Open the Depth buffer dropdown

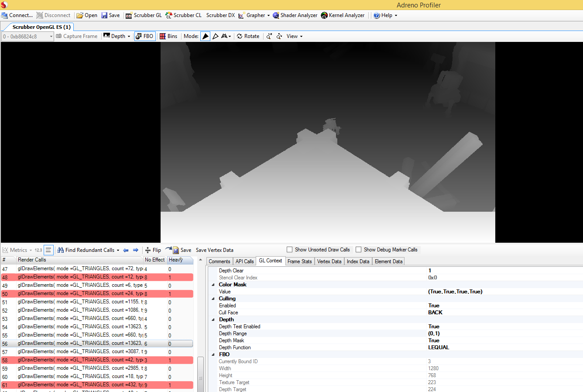tap(117, 36)
